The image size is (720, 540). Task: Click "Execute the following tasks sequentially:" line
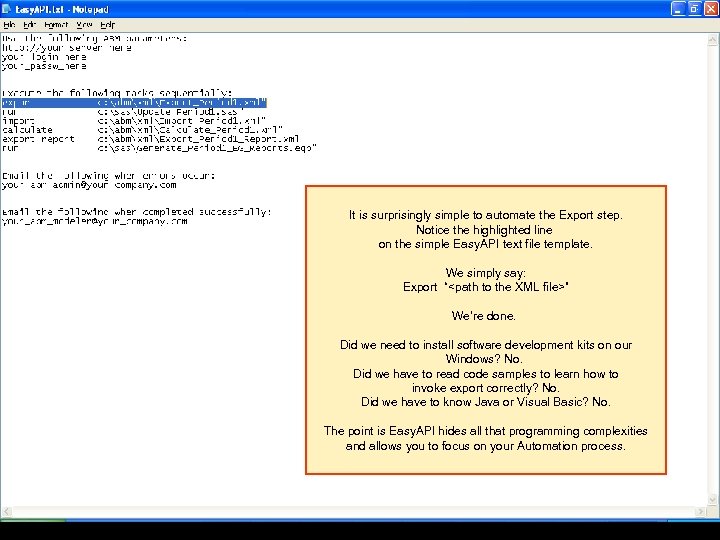tap(117, 93)
